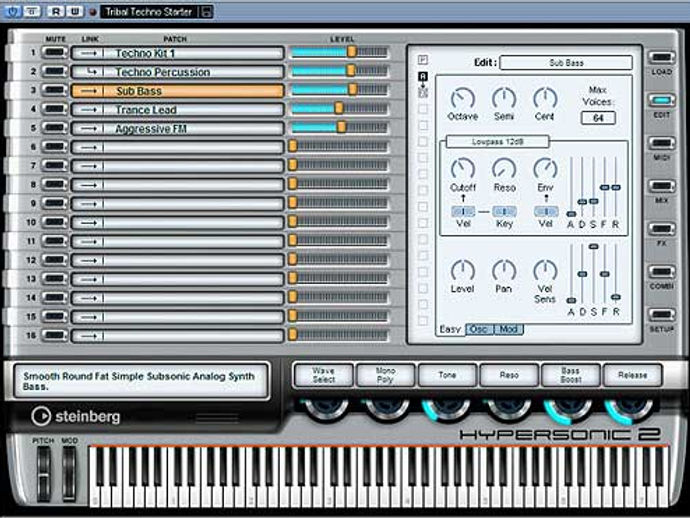This screenshot has width=690, height=518.
Task: Click the Reso knob in filter section
Action: [504, 169]
